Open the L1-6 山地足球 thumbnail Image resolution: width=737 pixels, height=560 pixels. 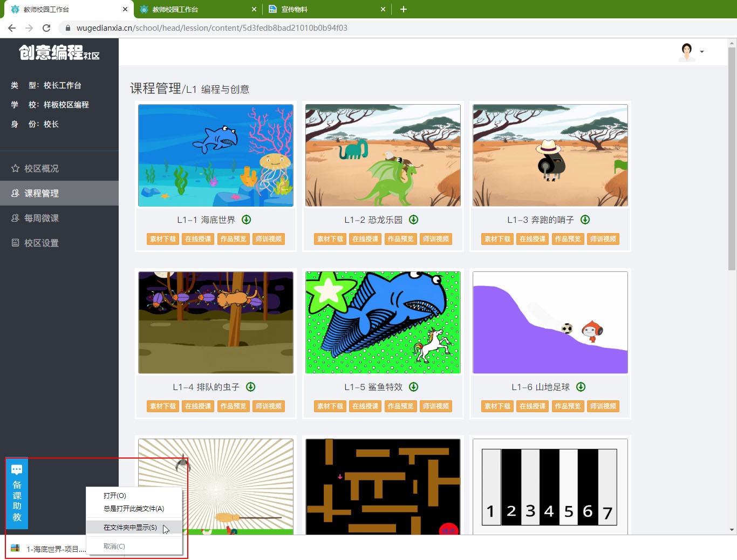pyautogui.click(x=550, y=323)
